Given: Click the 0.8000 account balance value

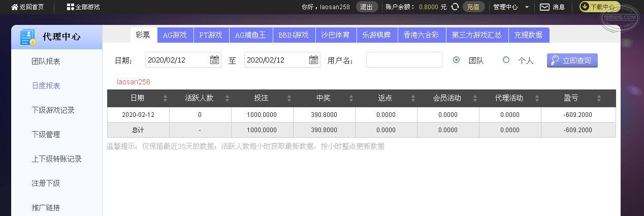Looking at the screenshot, I should 429,7.
